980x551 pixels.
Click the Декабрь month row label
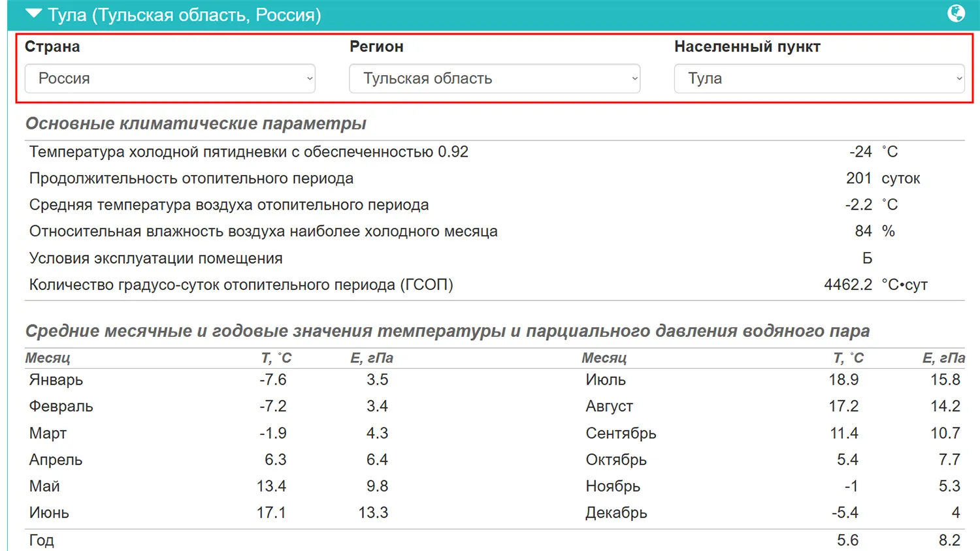click(615, 513)
